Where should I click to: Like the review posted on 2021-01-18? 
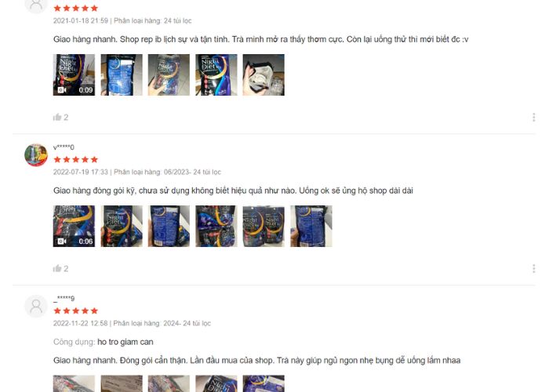pyautogui.click(x=57, y=118)
